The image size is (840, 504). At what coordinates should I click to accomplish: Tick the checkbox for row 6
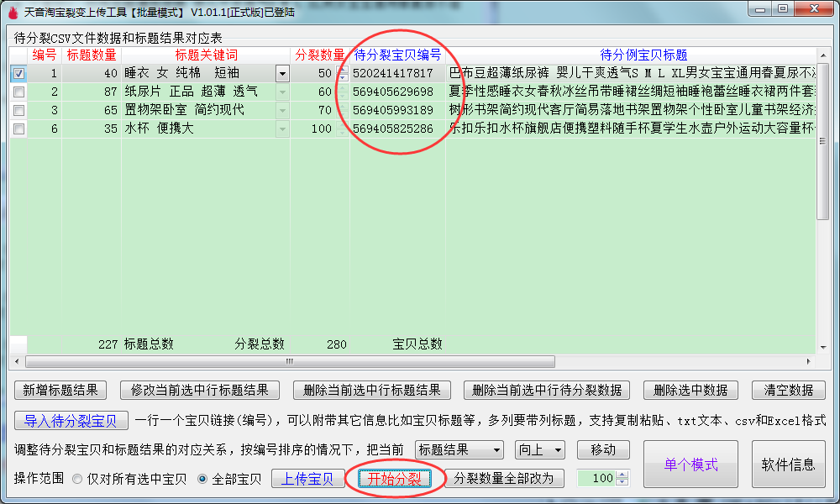coord(18,129)
